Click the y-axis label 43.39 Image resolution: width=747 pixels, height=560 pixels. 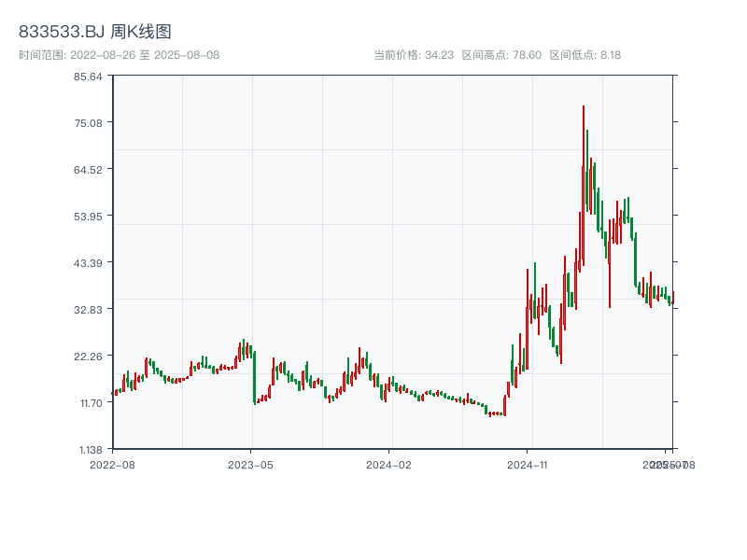coord(88,263)
